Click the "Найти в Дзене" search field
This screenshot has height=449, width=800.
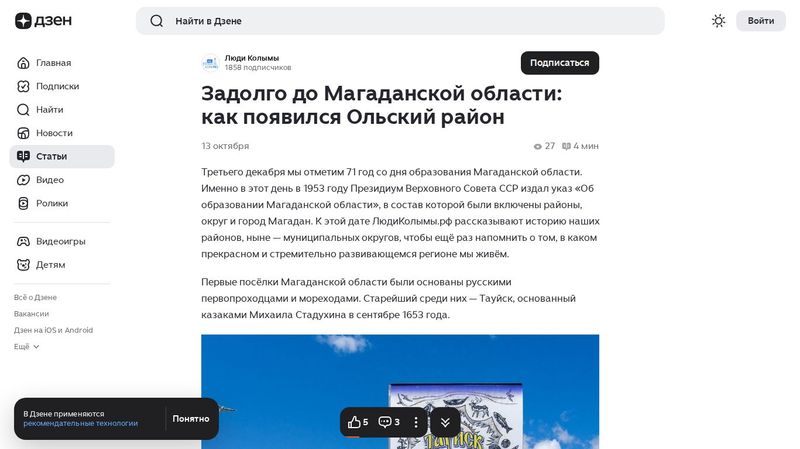point(400,21)
